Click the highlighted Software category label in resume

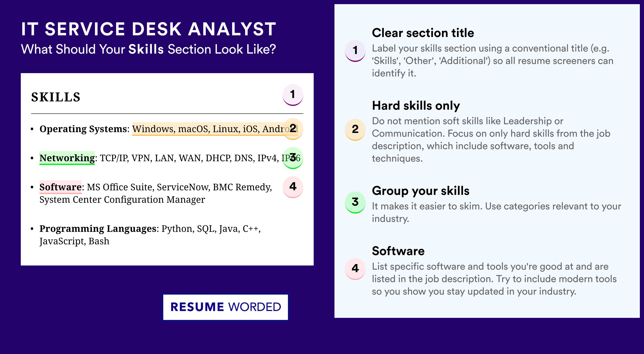pos(60,187)
